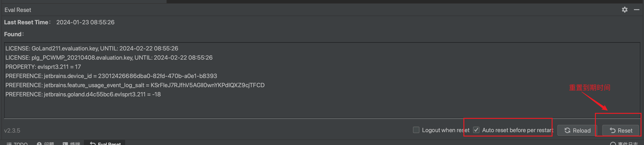Screen dimensions: 644x145
Task: Click the Eval Reset panel title
Action: (18, 10)
